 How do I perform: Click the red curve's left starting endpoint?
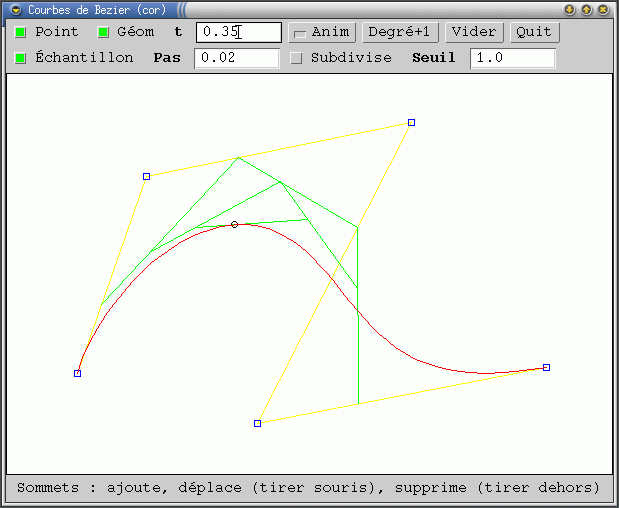[77, 373]
